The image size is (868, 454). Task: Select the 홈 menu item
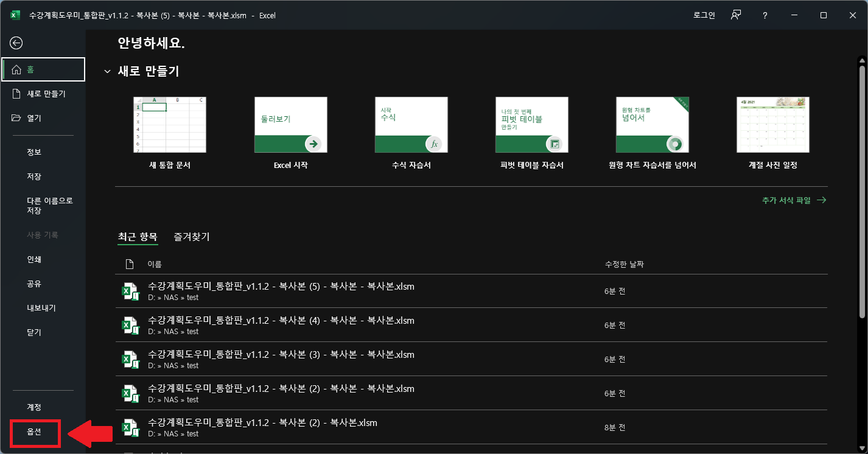(43, 69)
